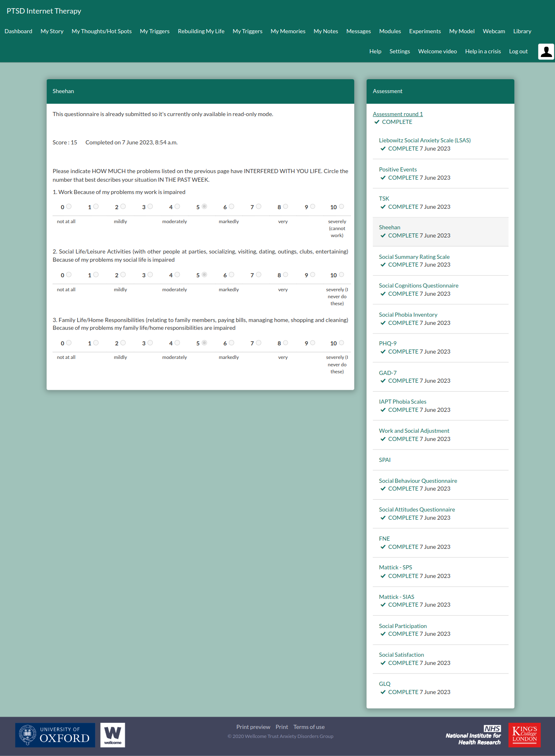Select rating 5 for Work impairment question
Viewport: 555px width, 756px height.
coord(204,207)
